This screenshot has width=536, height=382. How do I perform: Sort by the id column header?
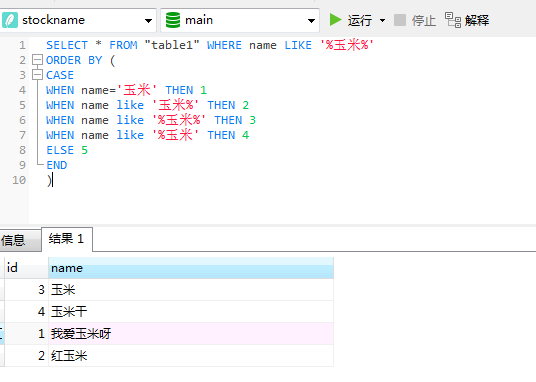click(26, 268)
